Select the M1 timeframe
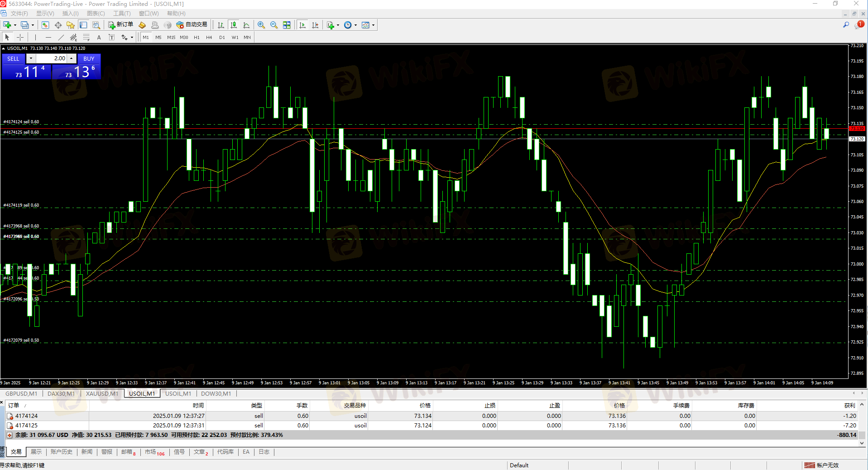 146,37
